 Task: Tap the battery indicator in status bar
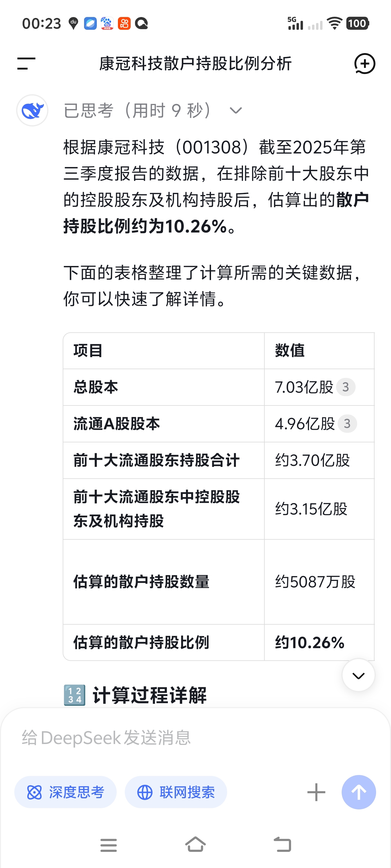coord(357,24)
